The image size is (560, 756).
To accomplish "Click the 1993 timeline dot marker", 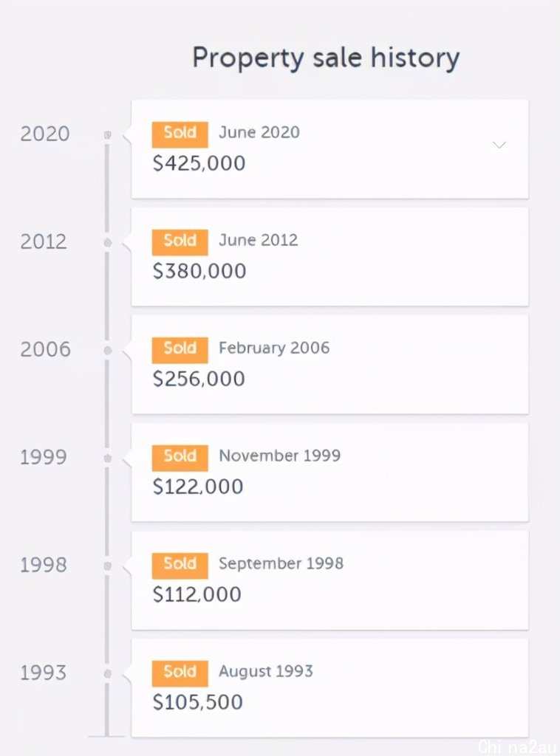I will pyautogui.click(x=108, y=673).
